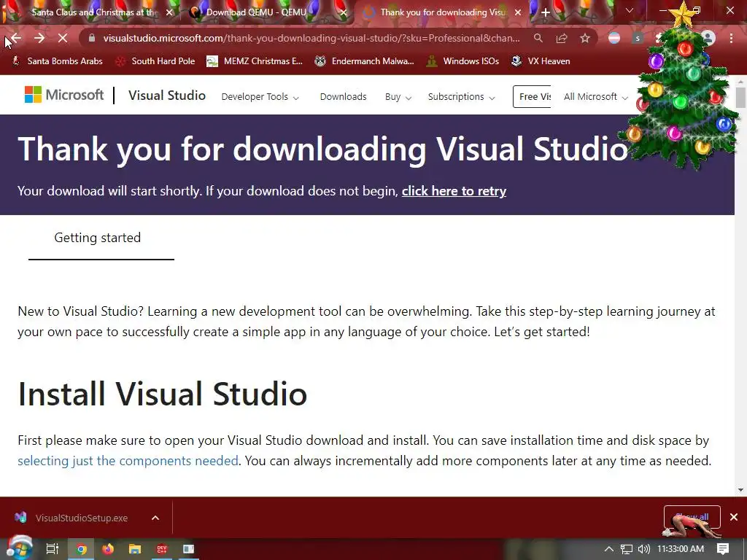Open Dev-C++ from the taskbar

pos(162,549)
